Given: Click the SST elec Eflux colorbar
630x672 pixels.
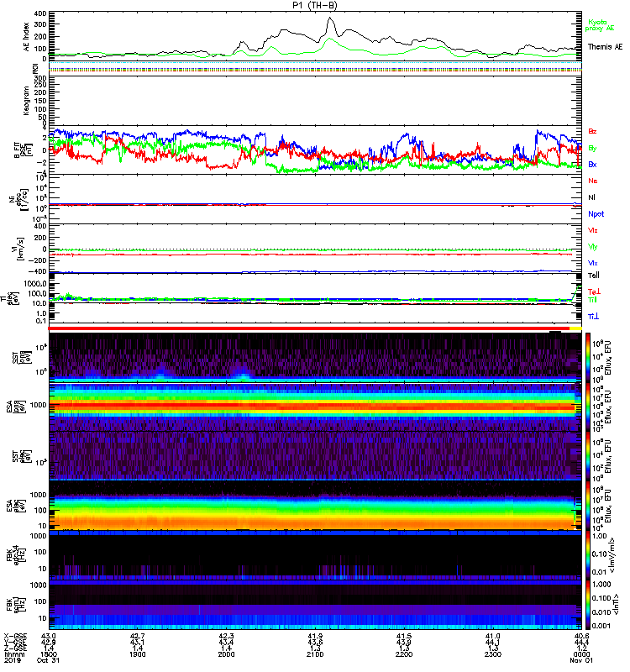Looking at the screenshot, I should click(587, 456).
